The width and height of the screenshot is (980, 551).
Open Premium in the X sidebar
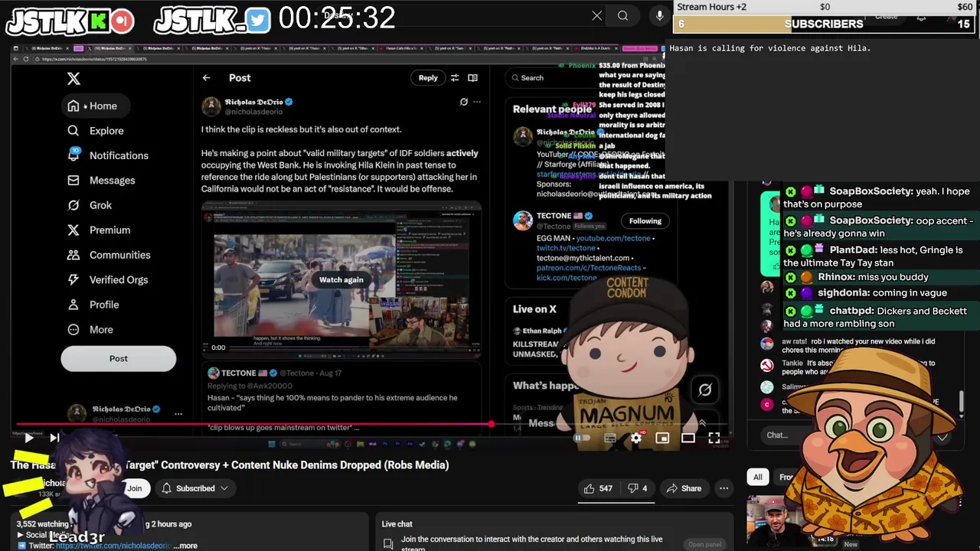tap(99, 230)
